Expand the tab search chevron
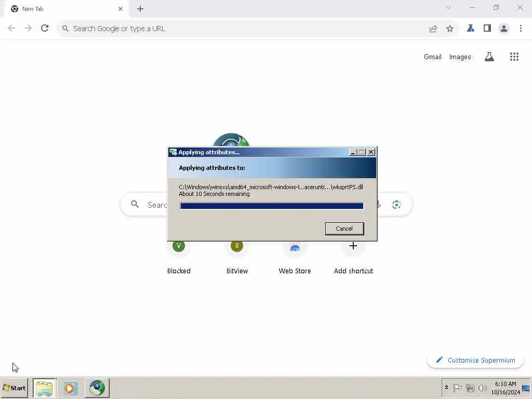The width and height of the screenshot is (532, 399). [x=448, y=7]
